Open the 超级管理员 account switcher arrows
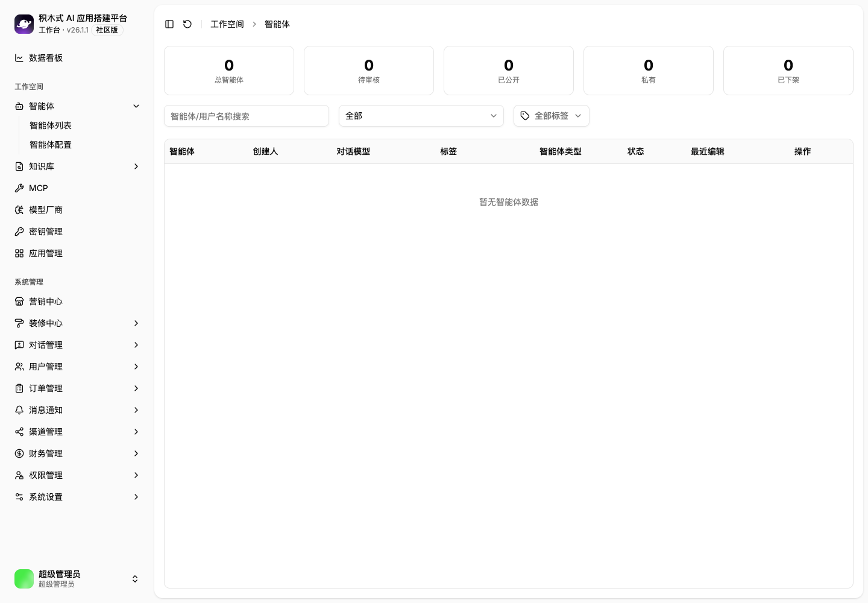Screen dimensions: 868x603 135,579
